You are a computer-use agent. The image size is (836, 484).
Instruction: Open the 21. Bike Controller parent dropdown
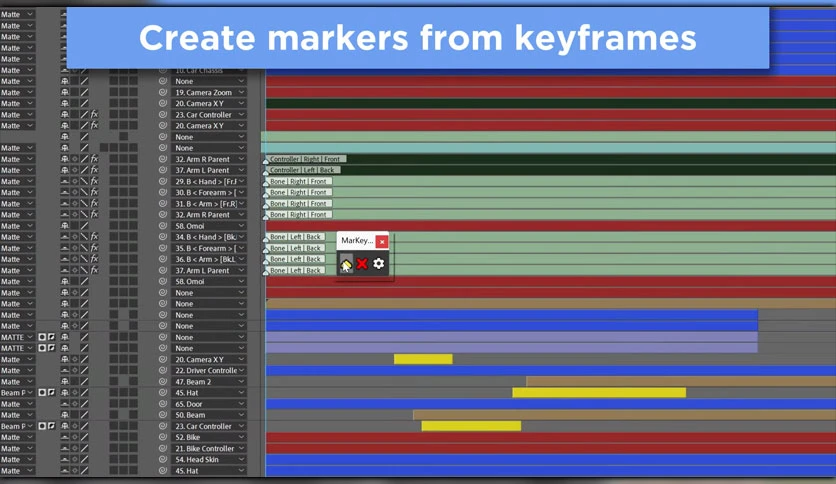pos(208,448)
